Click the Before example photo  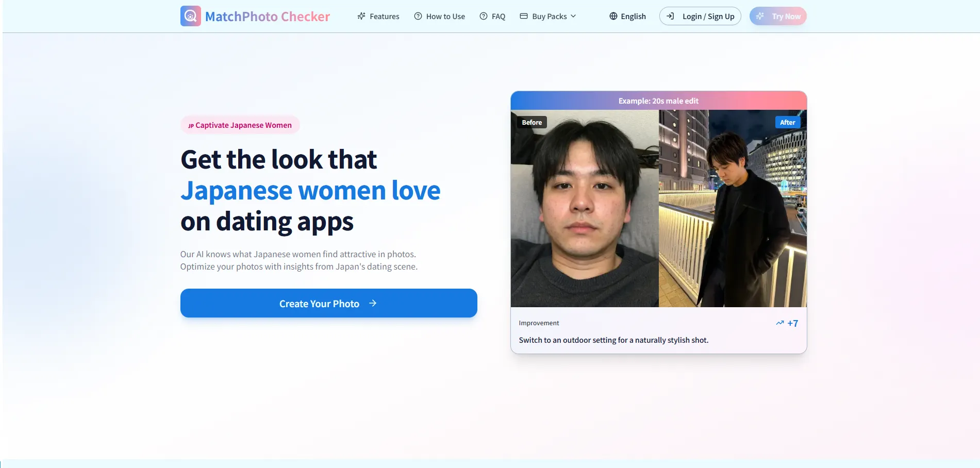click(585, 208)
